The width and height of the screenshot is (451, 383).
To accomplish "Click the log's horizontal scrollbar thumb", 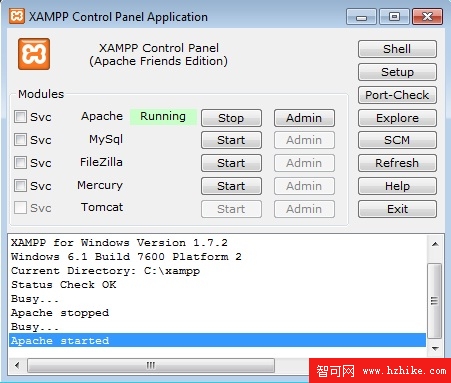I will pyautogui.click(x=151, y=366).
